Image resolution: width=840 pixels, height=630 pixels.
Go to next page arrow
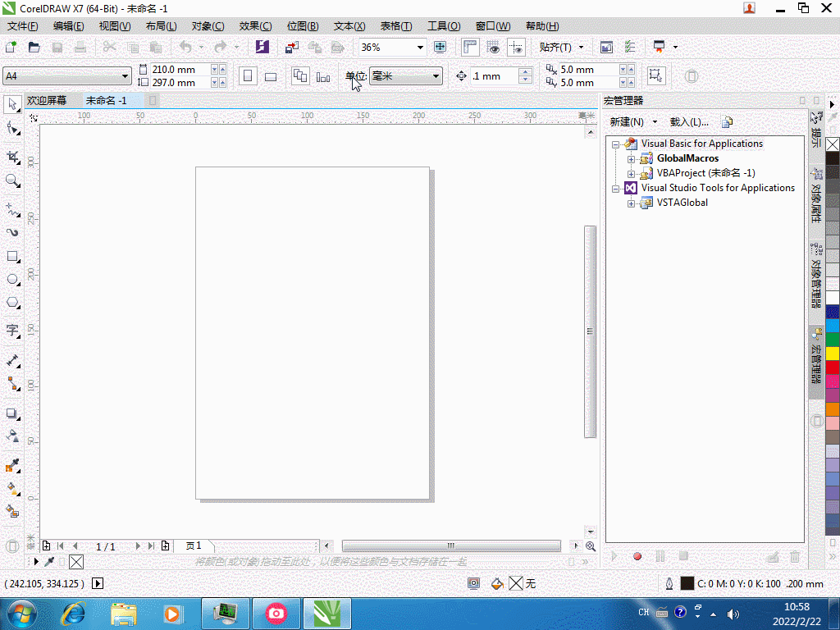coord(138,546)
